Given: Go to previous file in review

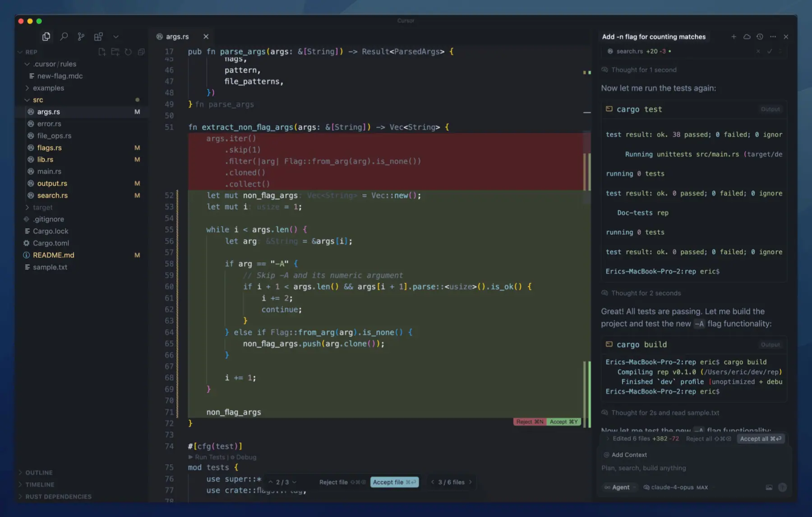Looking at the screenshot, I should point(433,482).
